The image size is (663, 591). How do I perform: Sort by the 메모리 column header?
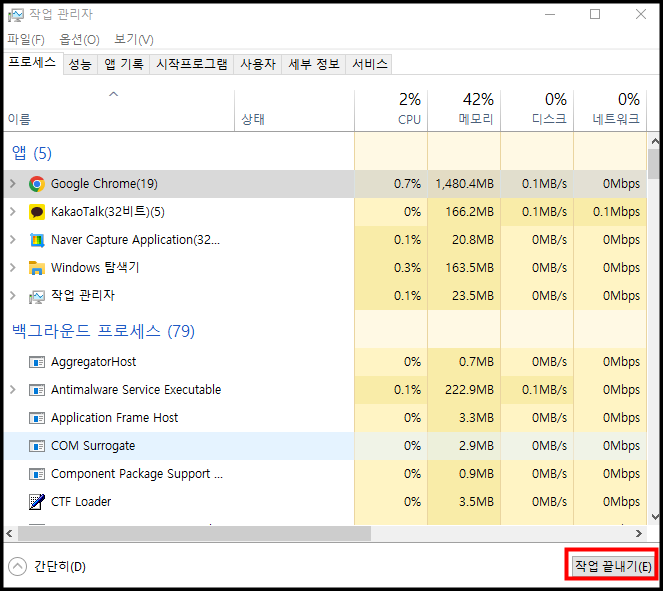[x=464, y=110]
